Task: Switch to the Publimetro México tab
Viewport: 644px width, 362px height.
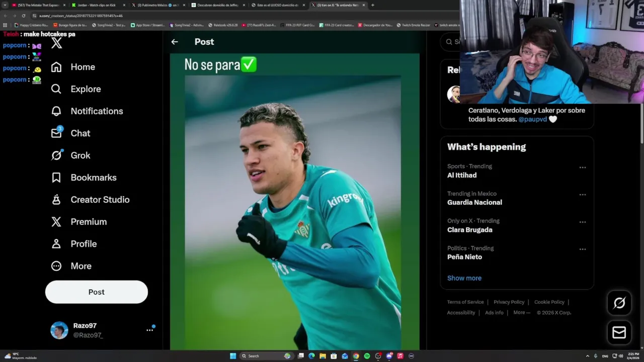Action: [x=158, y=5]
